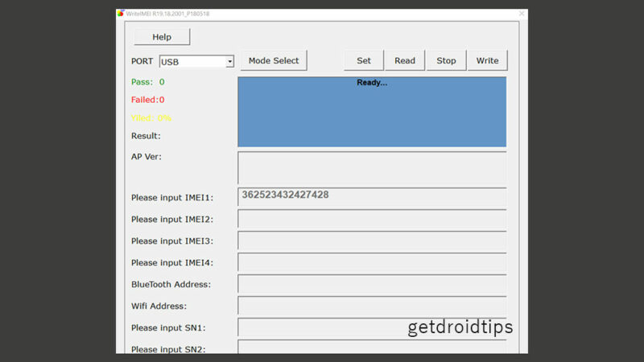Click the Read button

coord(405,61)
